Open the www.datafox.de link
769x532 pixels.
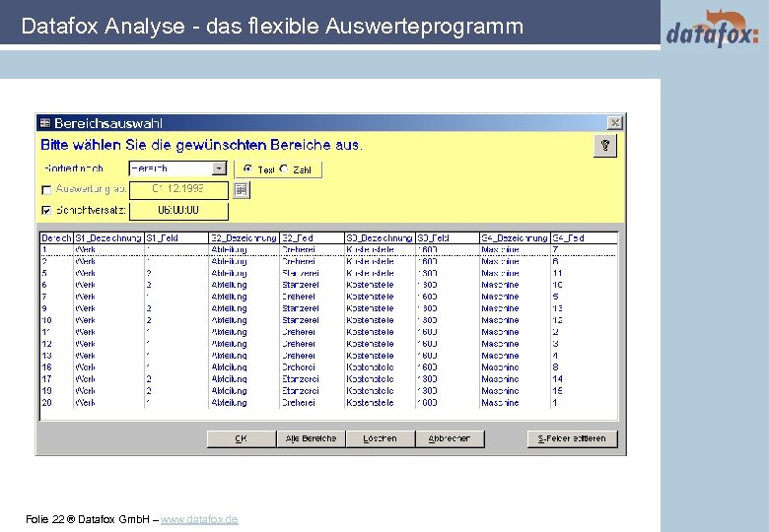(199, 519)
